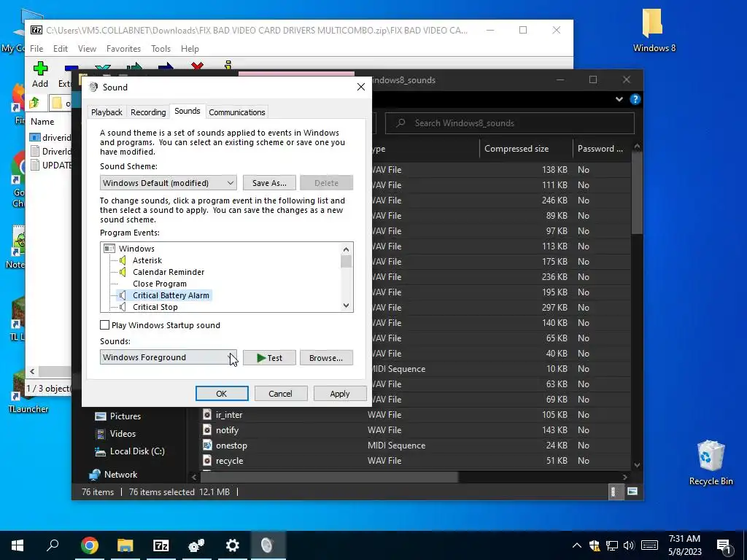Open the notification center icon
The height and width of the screenshot is (560, 747).
tap(724, 545)
